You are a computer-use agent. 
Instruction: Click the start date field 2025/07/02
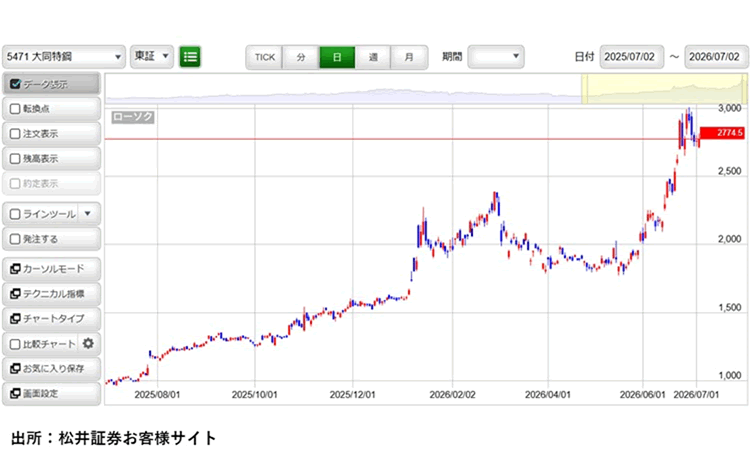click(x=632, y=57)
